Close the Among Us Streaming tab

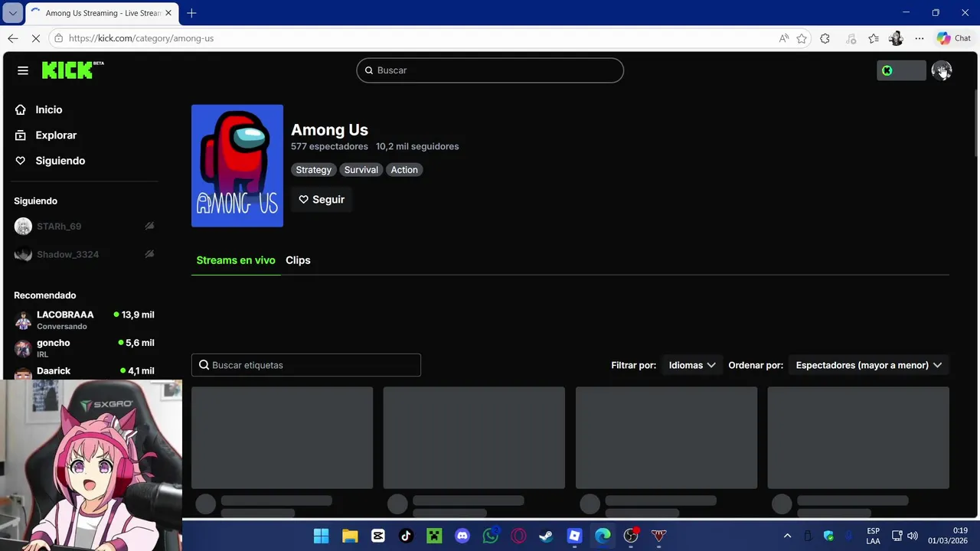168,13
